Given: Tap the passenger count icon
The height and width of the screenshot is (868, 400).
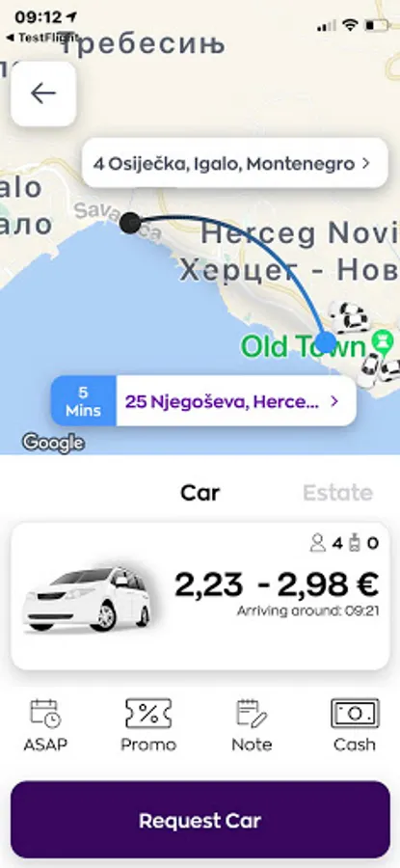Looking at the screenshot, I should [x=317, y=544].
